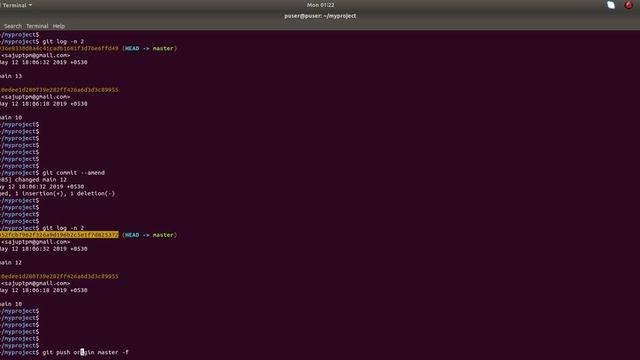Click the white tray icon in top bar
The image size is (640, 360).
pos(611,5)
